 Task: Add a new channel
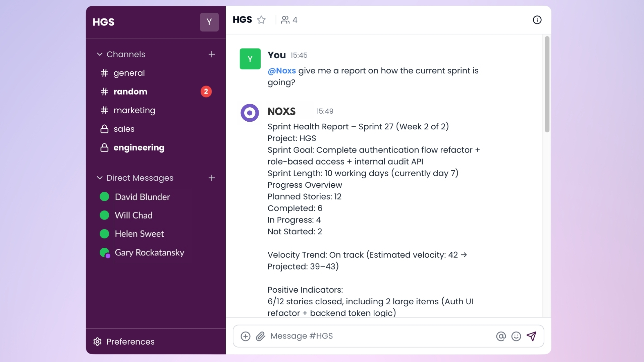[212, 54]
